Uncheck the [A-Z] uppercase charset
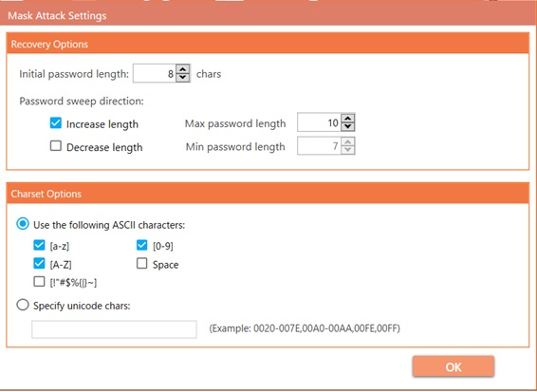Image resolution: width=537 pixels, height=392 pixels. coord(39,264)
